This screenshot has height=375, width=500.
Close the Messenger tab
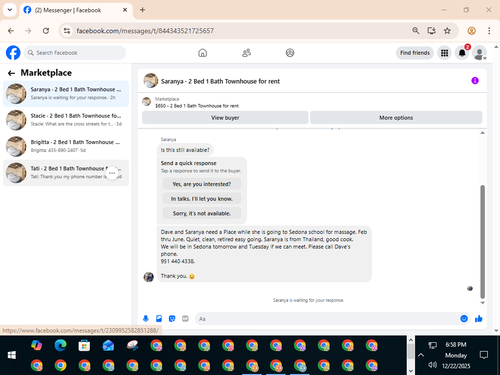[x=125, y=10]
